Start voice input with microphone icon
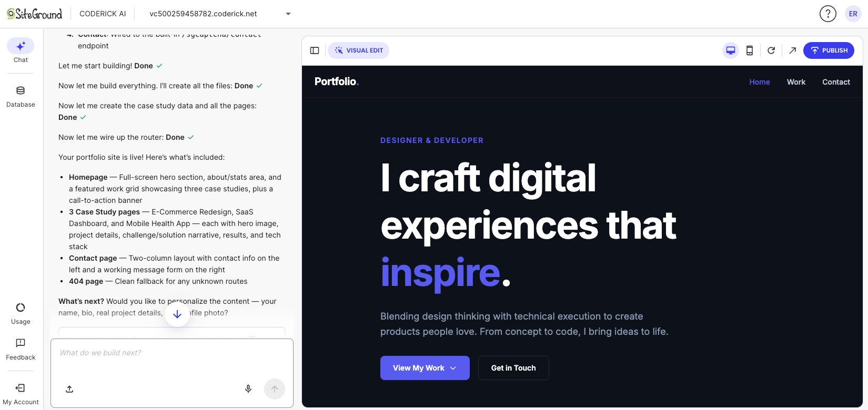Screen dimensions: 868x410 (x=248, y=389)
